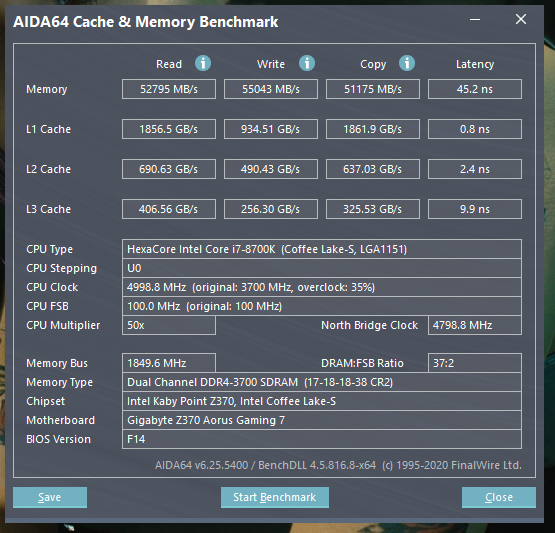Select the Memory Read 52795 MB/s field
555x533 pixels.
tap(169, 89)
